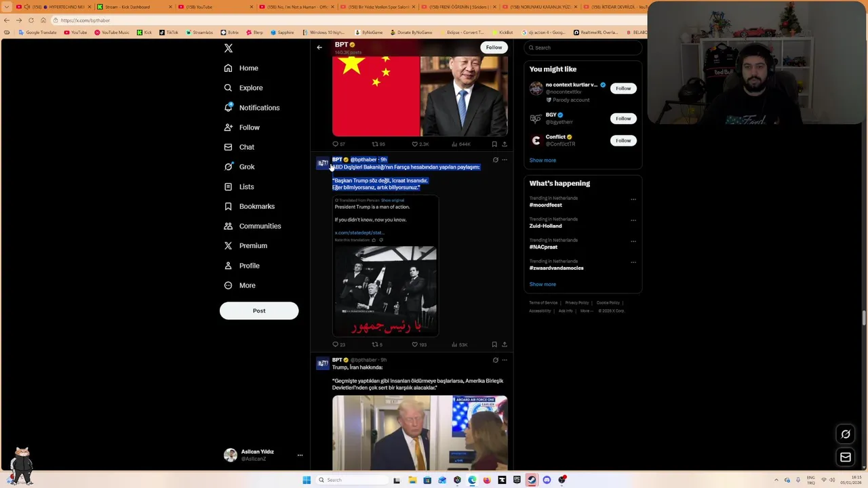Viewport: 868px width, 488px height.
Task: Bookmark the ABD Dışişleri Bakanlığı post
Action: 494,345
